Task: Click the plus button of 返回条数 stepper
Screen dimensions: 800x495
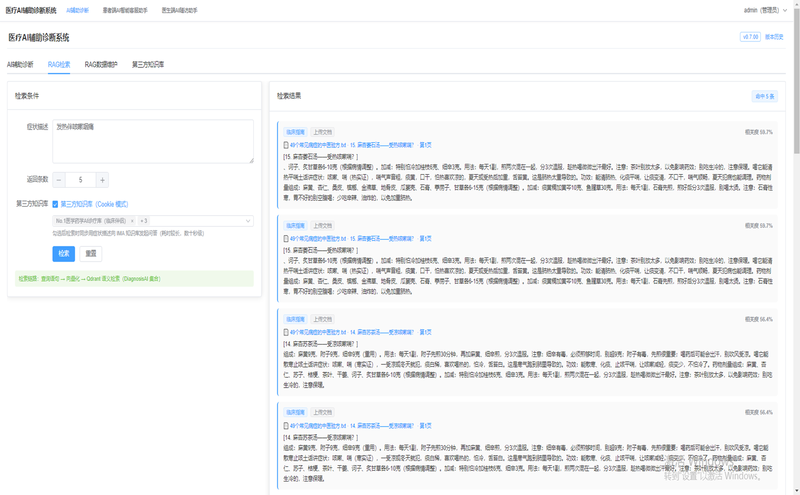Action: point(102,180)
